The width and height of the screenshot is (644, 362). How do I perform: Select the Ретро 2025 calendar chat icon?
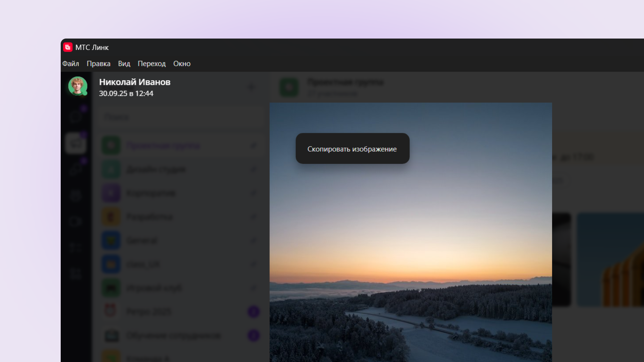[111, 311]
